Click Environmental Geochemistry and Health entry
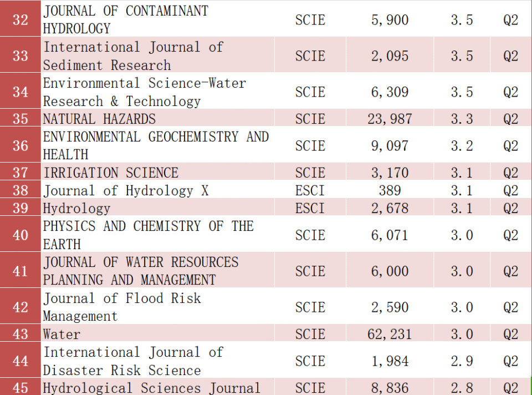The image size is (532, 395). tap(156, 145)
